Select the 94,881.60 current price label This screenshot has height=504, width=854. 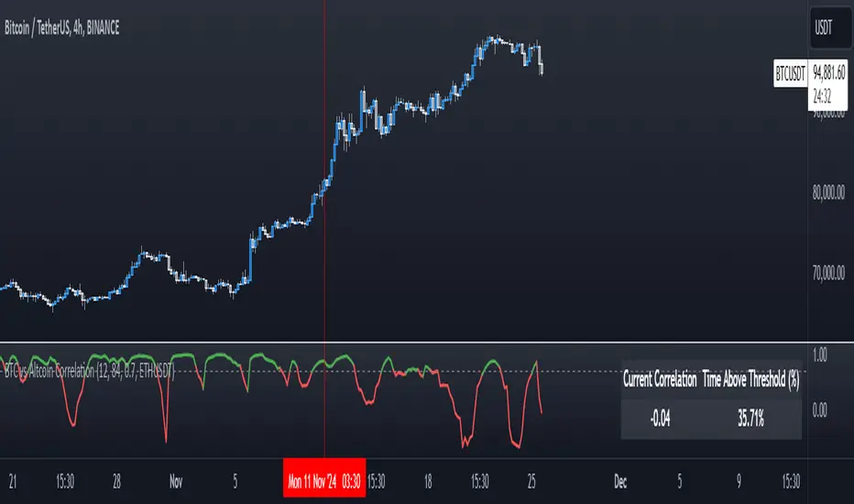tap(828, 71)
